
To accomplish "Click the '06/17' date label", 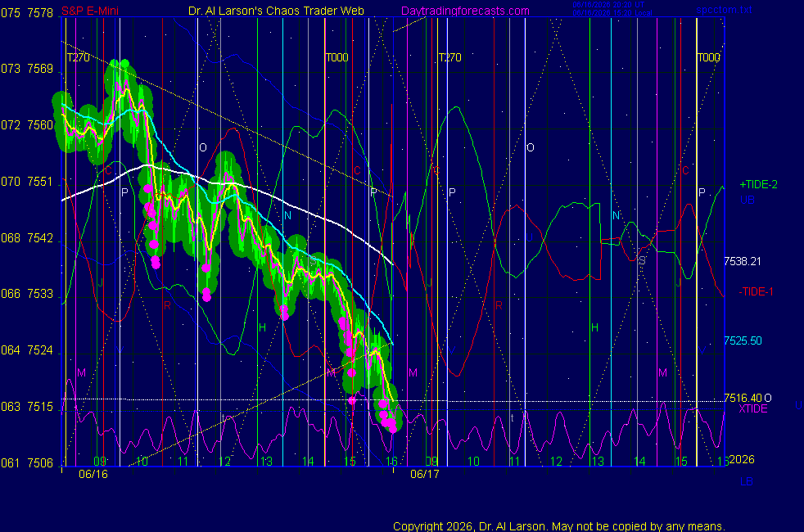I will coord(425,474).
